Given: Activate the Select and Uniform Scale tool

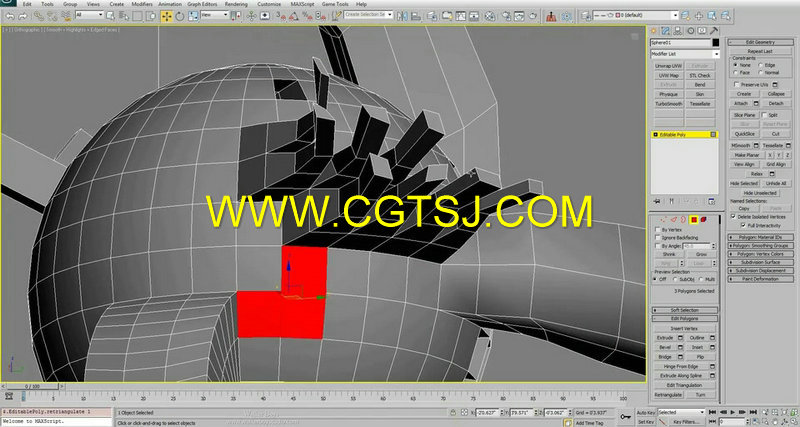Looking at the screenshot, I should [x=193, y=16].
